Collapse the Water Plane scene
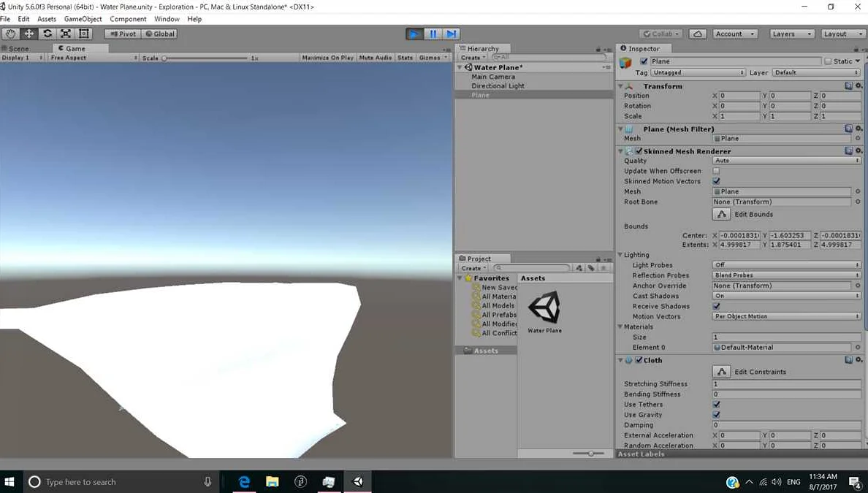Image resolution: width=868 pixels, height=493 pixels. [460, 67]
